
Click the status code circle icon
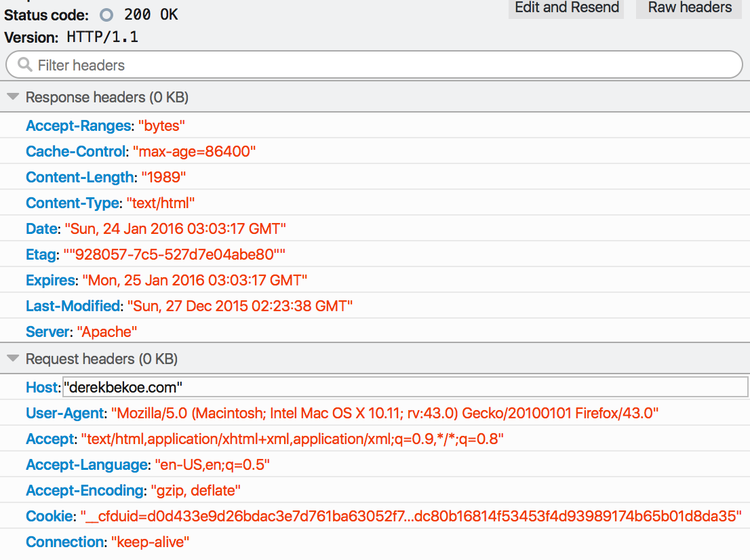tap(106, 16)
